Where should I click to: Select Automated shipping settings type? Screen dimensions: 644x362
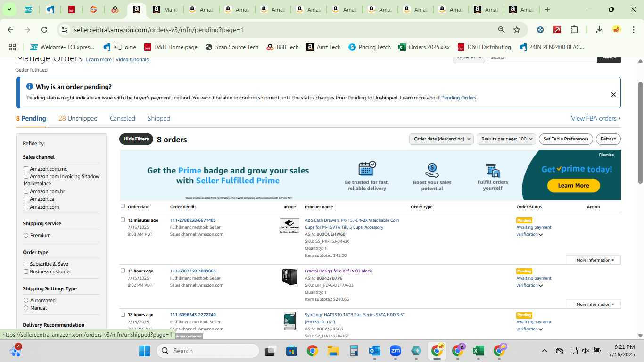pyautogui.click(x=26, y=300)
